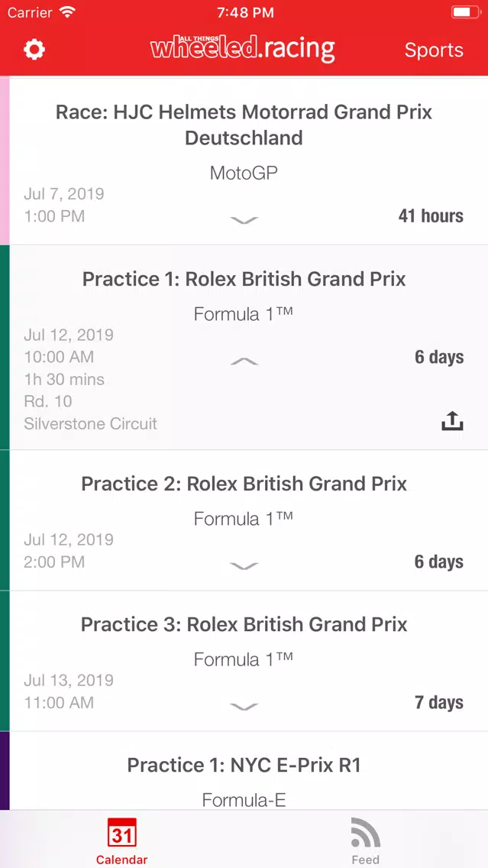The width and height of the screenshot is (488, 868).
Task: Open Practice 1: NYC E-Prix R1 event
Action: (x=244, y=766)
